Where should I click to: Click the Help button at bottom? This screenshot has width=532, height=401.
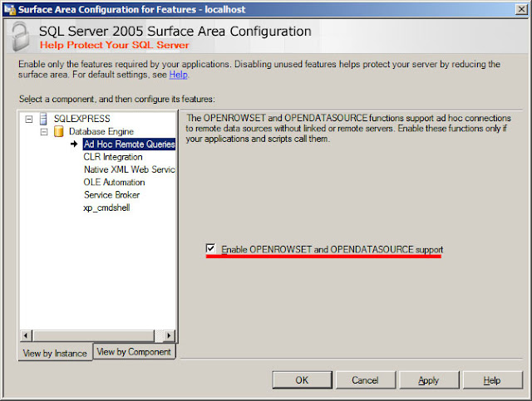click(492, 380)
